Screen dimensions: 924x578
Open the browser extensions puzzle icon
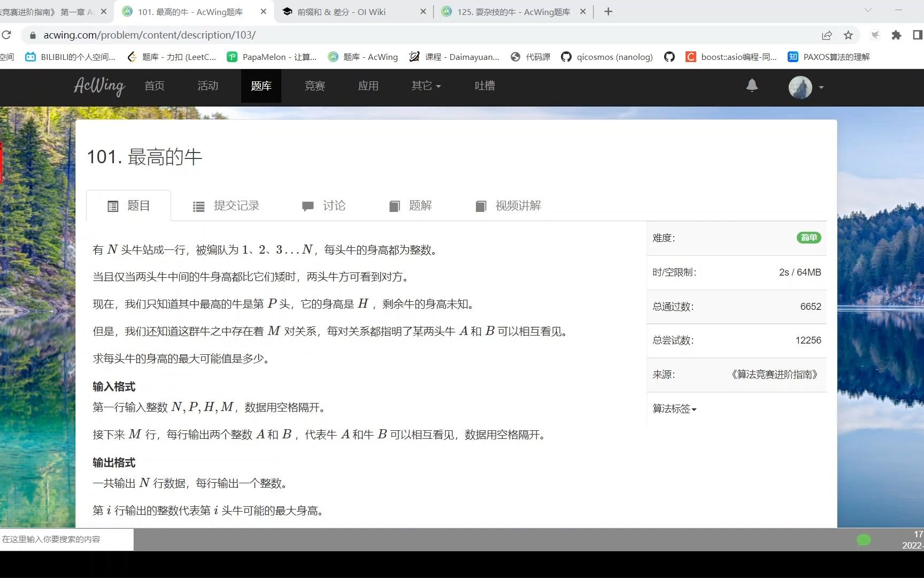click(x=896, y=35)
